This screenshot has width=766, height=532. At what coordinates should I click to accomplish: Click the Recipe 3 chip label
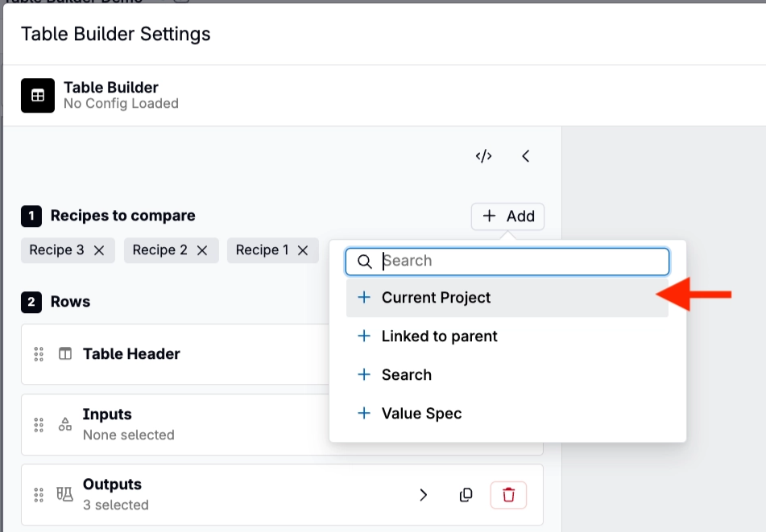pos(56,250)
